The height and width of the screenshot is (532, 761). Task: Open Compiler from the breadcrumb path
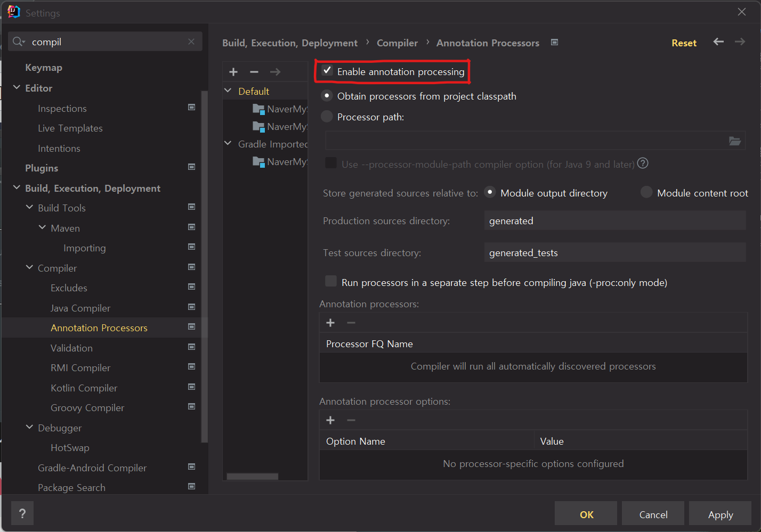pos(397,43)
